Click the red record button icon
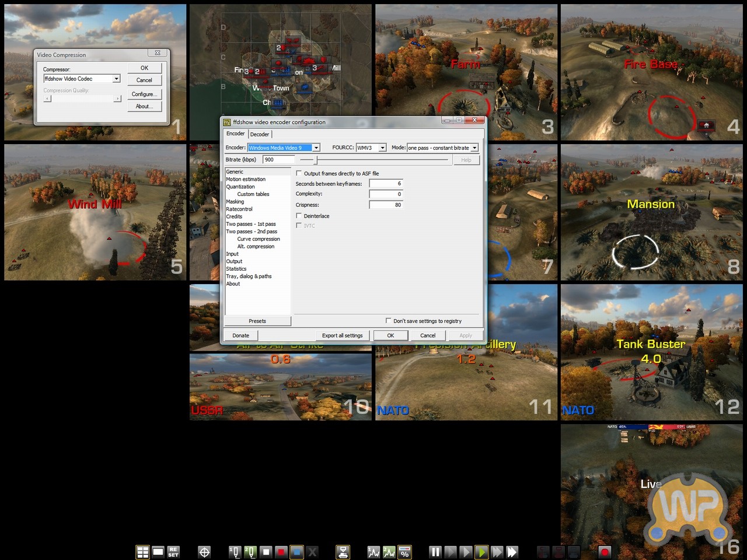 point(605,552)
